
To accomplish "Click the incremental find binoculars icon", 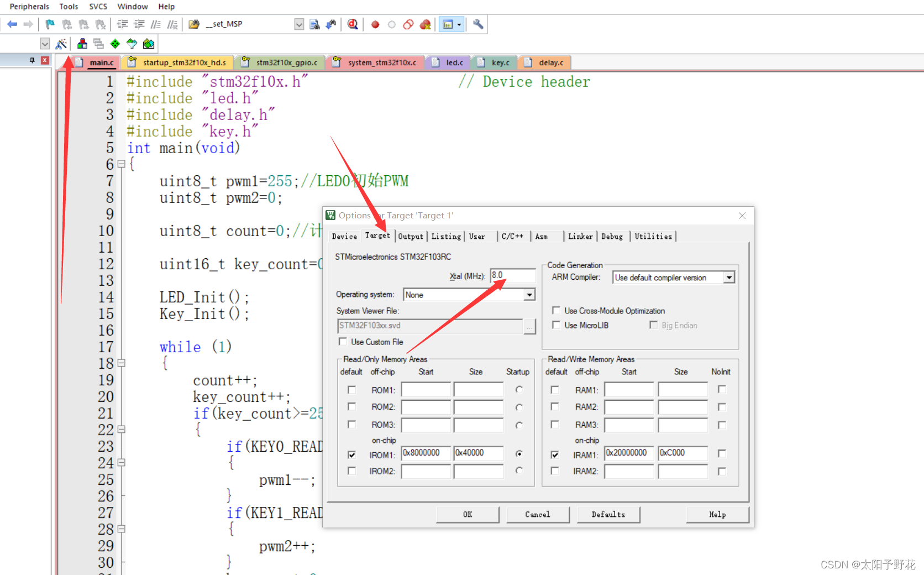I will coord(331,24).
